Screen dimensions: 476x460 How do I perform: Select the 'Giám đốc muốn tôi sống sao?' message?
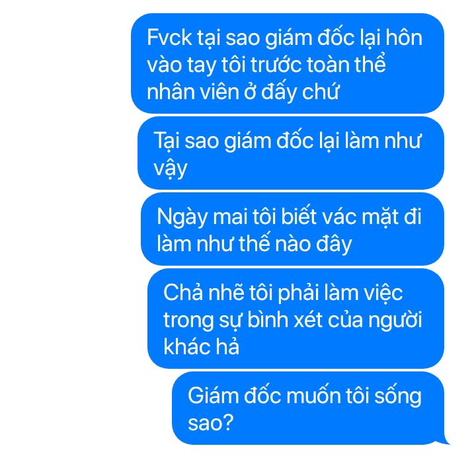click(x=308, y=408)
